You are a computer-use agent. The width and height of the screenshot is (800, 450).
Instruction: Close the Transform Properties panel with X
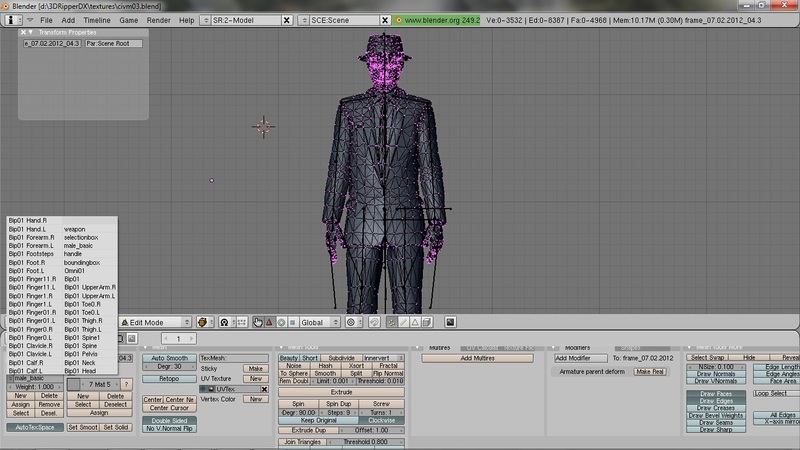click(x=23, y=32)
